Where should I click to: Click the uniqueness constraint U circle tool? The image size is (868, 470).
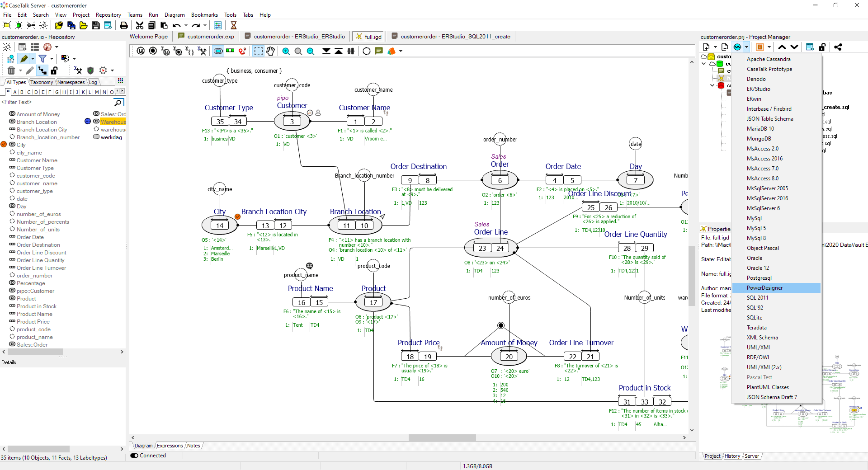pos(141,51)
